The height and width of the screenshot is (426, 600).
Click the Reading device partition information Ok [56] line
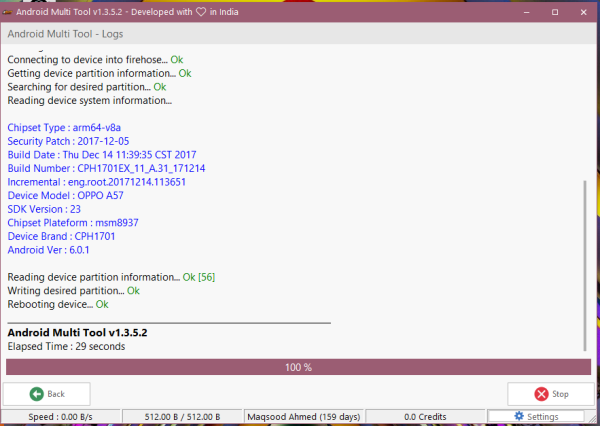(111, 277)
